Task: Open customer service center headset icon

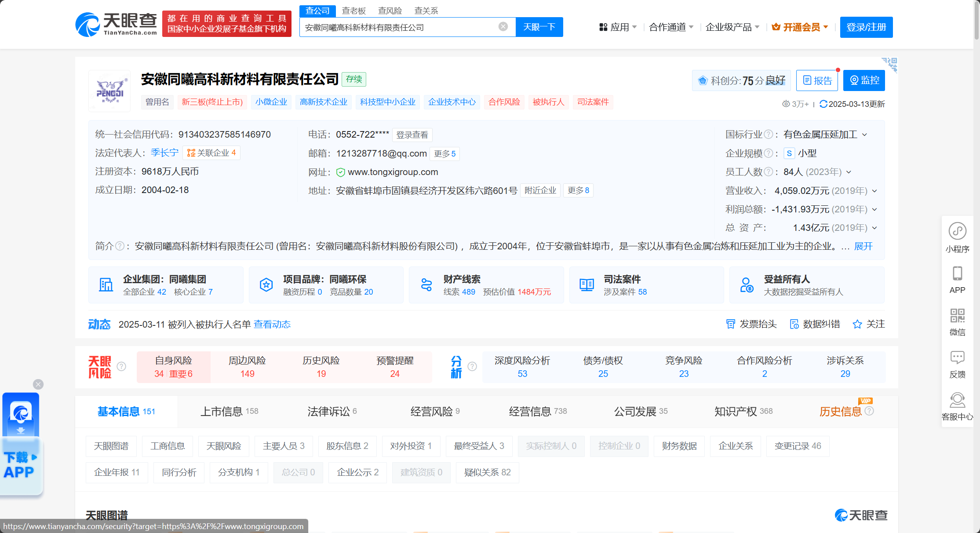Action: [x=957, y=400]
